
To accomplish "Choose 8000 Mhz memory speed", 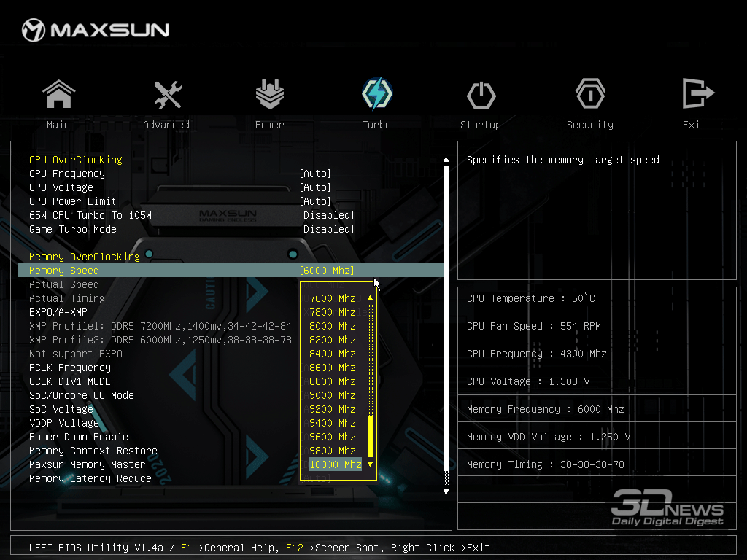I will [x=333, y=326].
